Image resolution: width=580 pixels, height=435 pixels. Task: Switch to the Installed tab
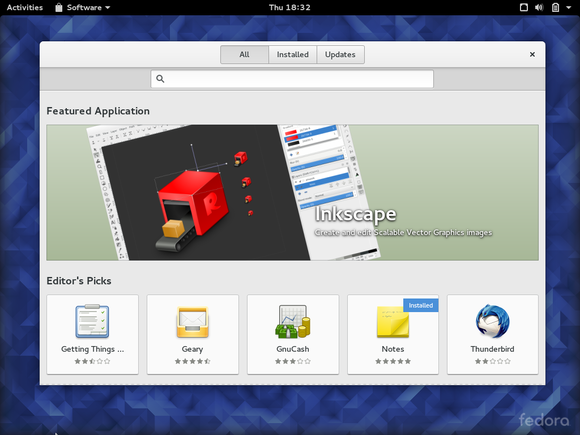tap(292, 54)
